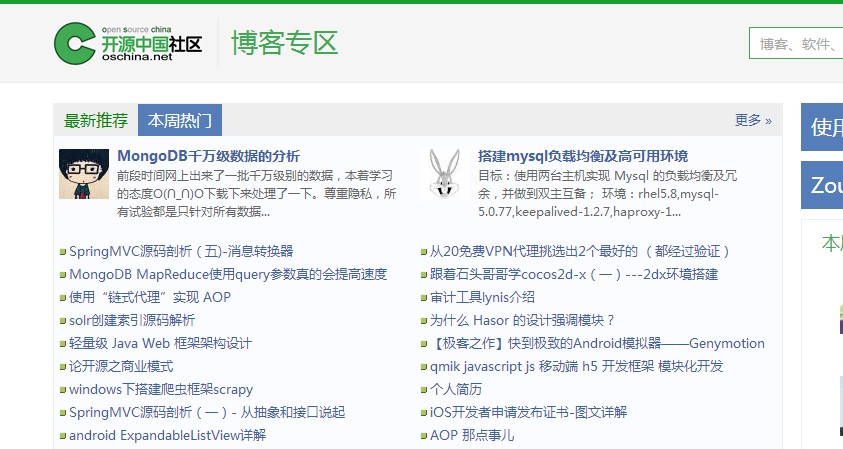Open the 更多 » link

[753, 120]
